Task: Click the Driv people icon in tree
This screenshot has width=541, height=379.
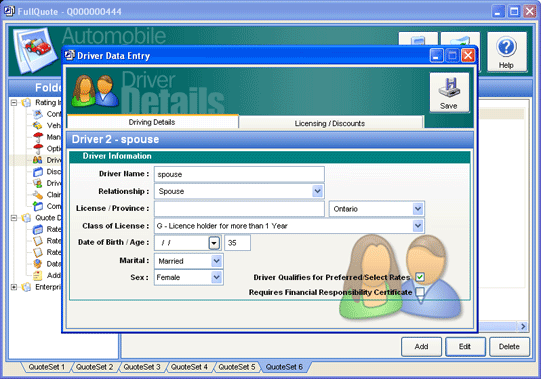Action: coord(38,160)
